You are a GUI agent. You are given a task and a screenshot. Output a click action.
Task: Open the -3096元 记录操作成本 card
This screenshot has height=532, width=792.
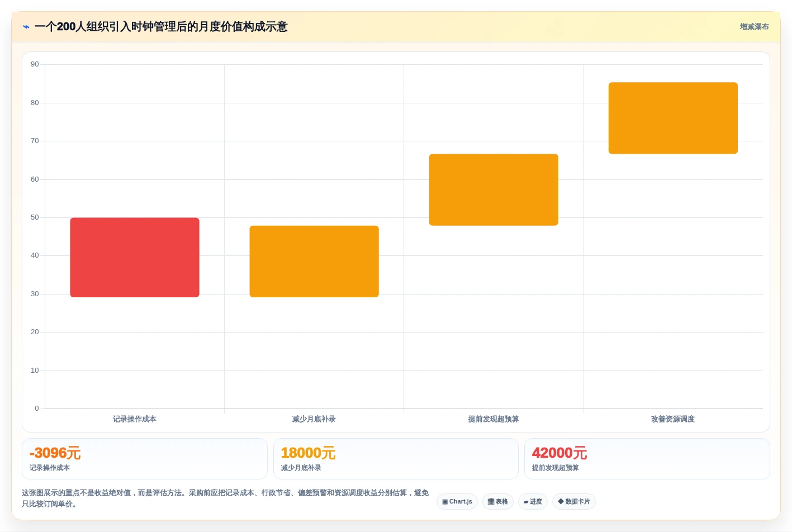point(145,459)
